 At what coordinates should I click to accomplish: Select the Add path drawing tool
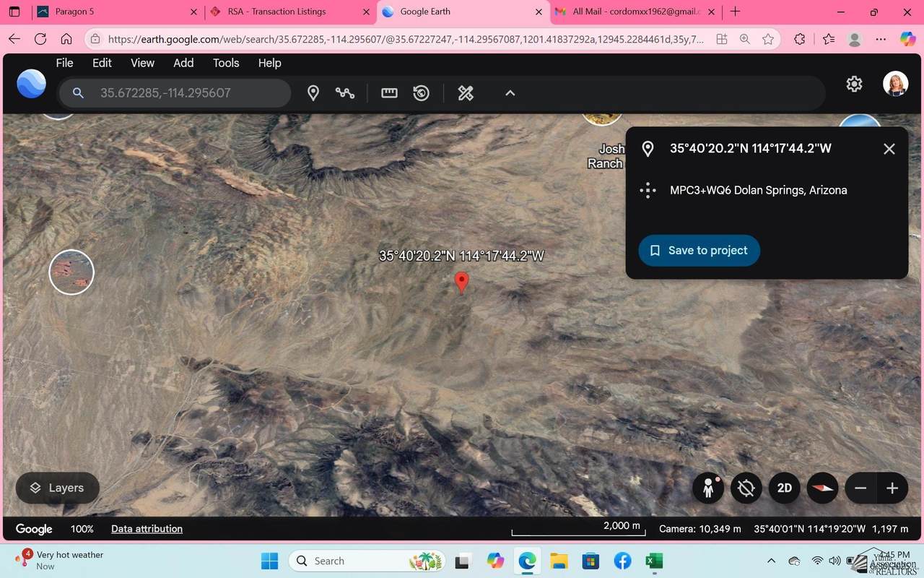tap(345, 92)
